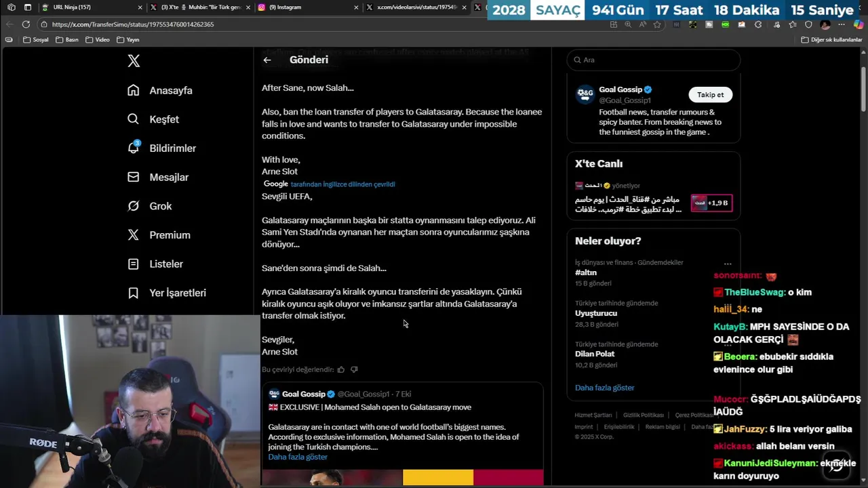Open the Copilot icon
Viewport: 868px width, 488px height.
[x=859, y=24]
